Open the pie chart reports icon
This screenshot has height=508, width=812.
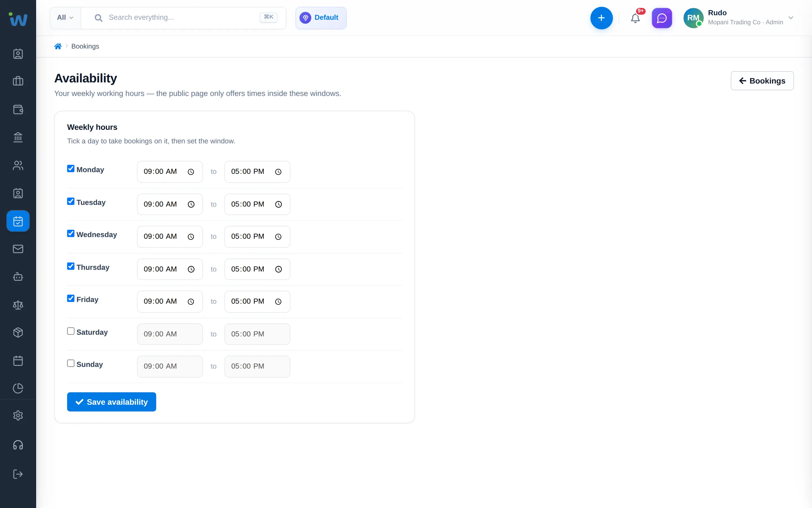click(18, 388)
